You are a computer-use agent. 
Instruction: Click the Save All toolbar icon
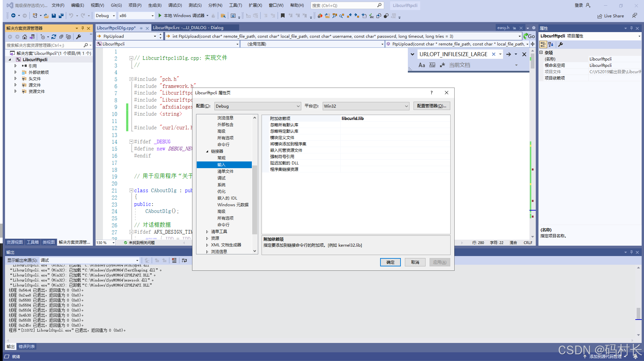click(x=61, y=16)
